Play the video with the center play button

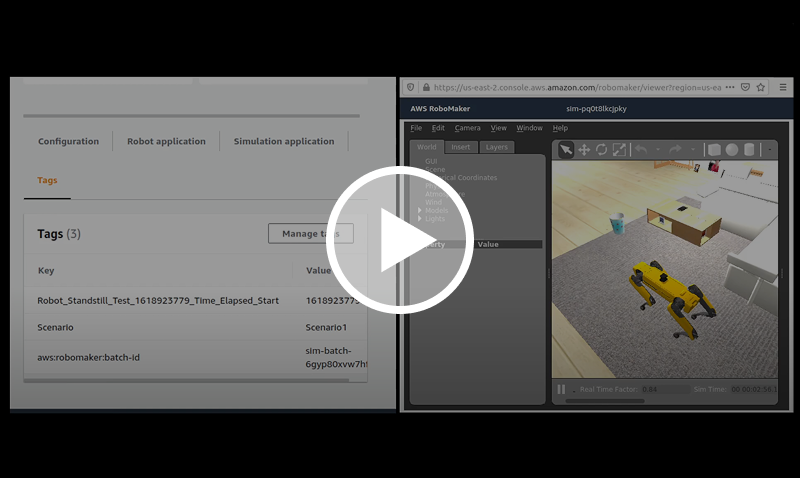pos(400,239)
